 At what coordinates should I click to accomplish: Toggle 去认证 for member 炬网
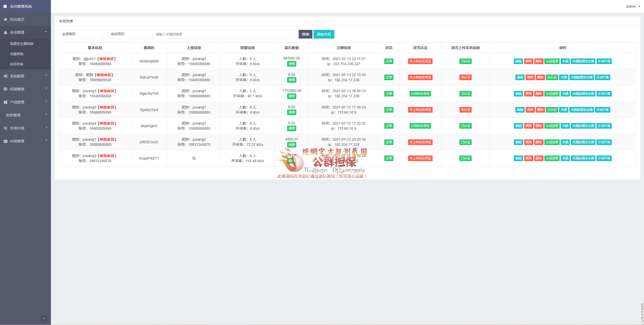coord(552,77)
